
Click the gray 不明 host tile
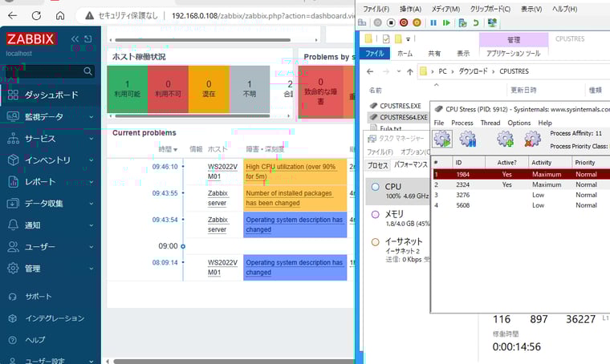pyautogui.click(x=250, y=89)
